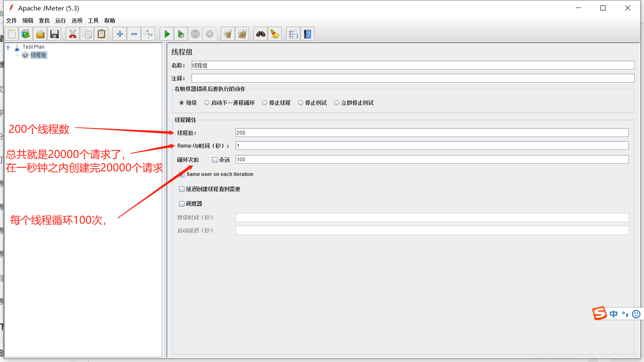The width and height of the screenshot is (644, 362).
Task: Toggle Same user on each iteration checkbox
Action: point(182,174)
